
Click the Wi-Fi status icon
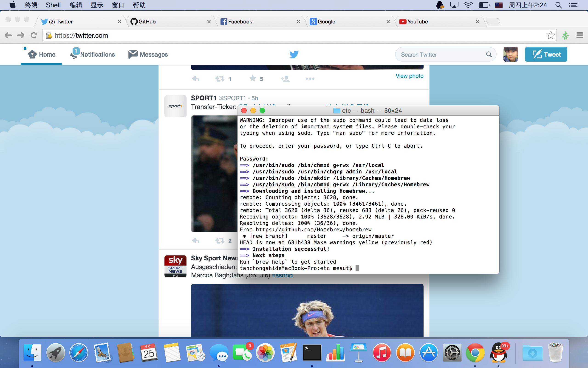point(468,5)
